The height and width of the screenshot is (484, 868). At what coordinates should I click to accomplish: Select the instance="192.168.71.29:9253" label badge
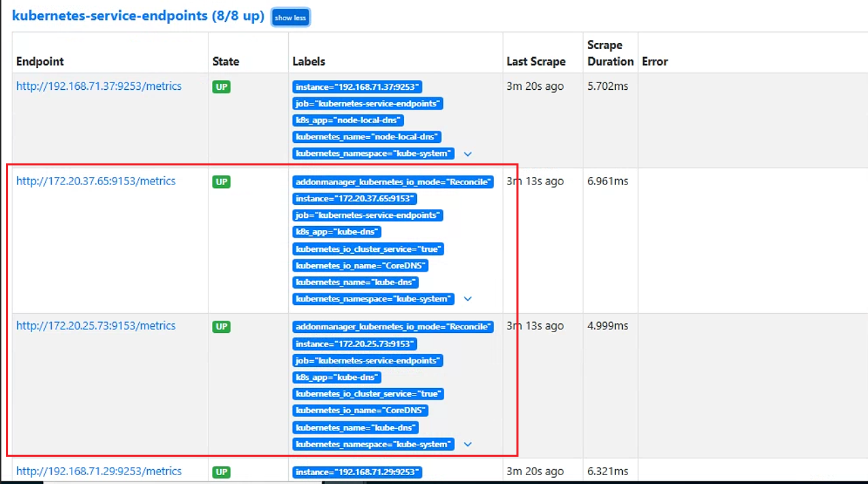click(x=357, y=472)
